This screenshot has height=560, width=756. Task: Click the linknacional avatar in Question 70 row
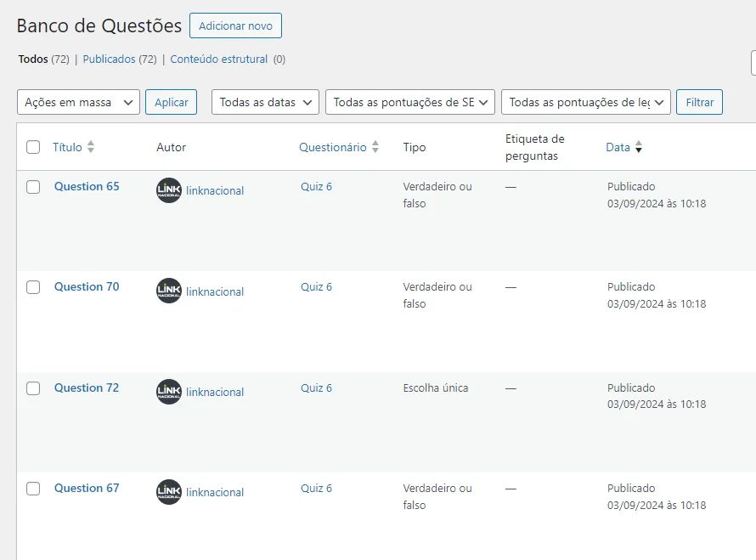pos(169,291)
